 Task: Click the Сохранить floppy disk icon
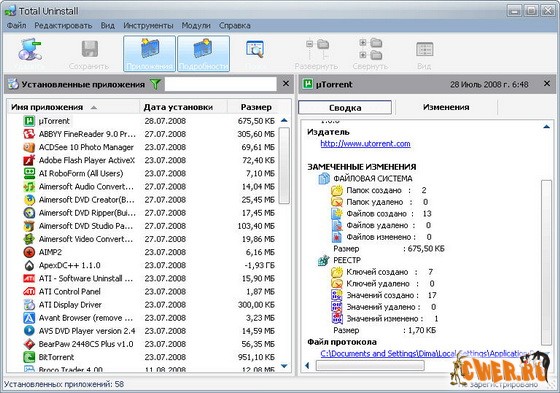pos(89,49)
